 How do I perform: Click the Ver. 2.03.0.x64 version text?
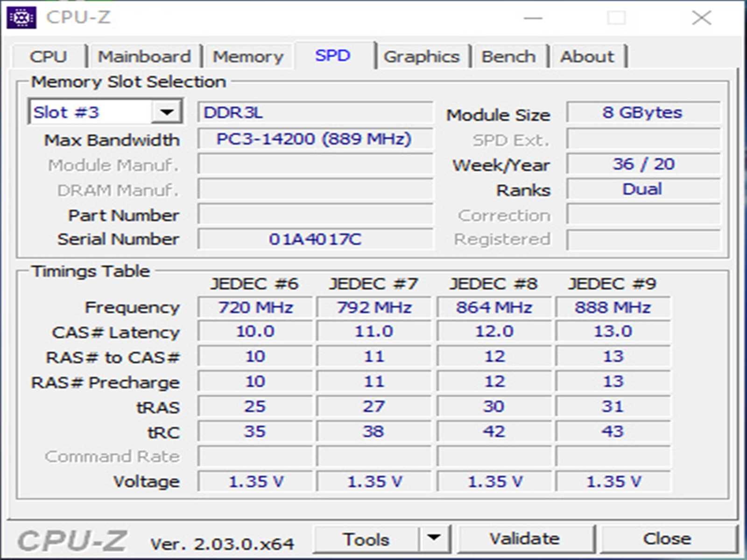[222, 544]
